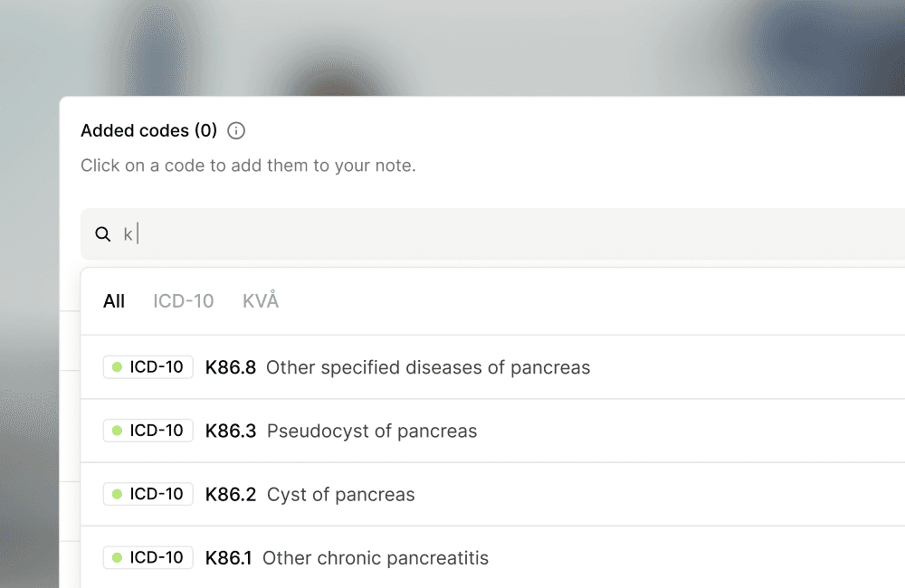
Task: Click the info icon beside Added codes
Action: coord(236,131)
